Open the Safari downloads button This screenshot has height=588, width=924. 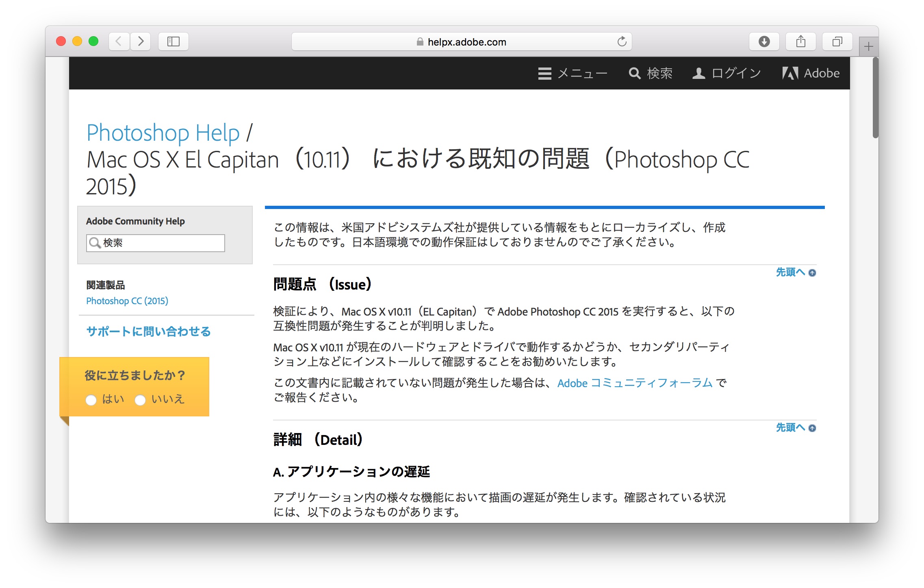tap(764, 41)
